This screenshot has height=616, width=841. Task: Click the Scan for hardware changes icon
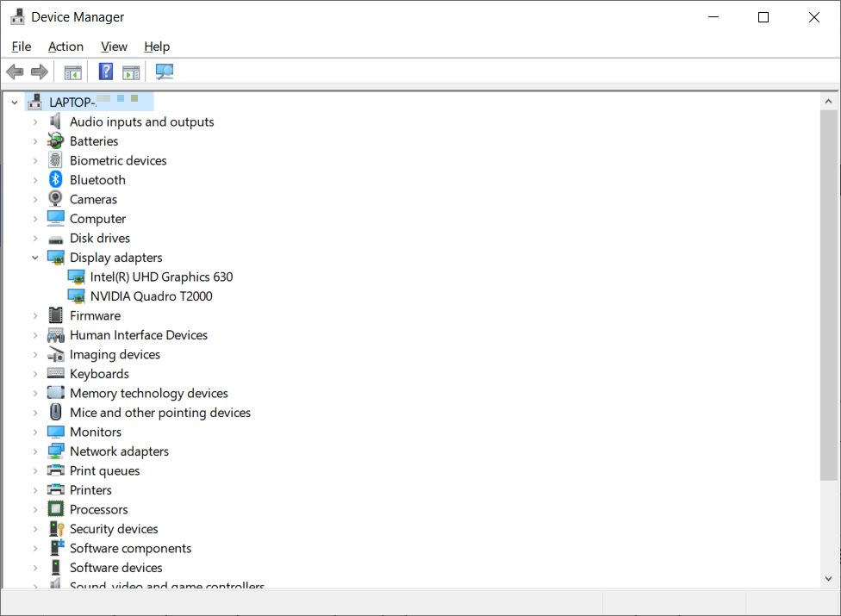tap(164, 72)
